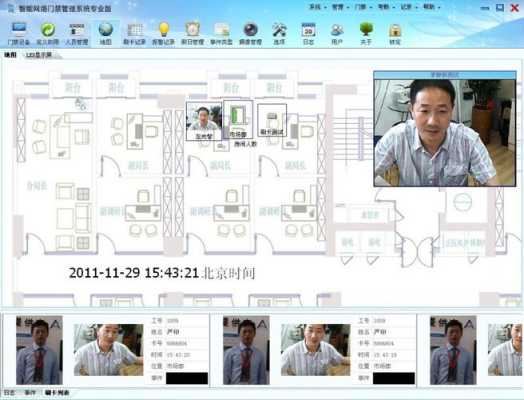
Task: Switch to the bottom 事件 tab
Action: point(30,393)
